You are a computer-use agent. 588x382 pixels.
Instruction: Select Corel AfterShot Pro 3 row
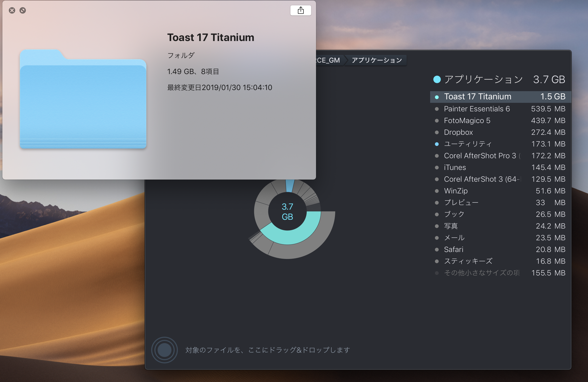(x=501, y=156)
